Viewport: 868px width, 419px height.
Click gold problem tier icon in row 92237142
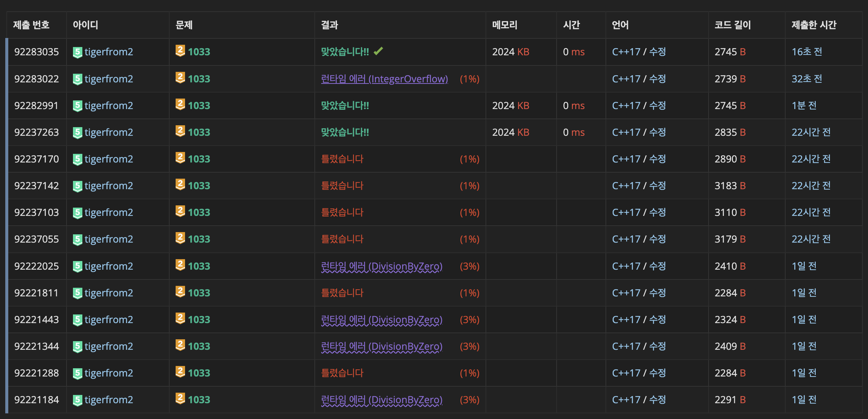pos(180,184)
